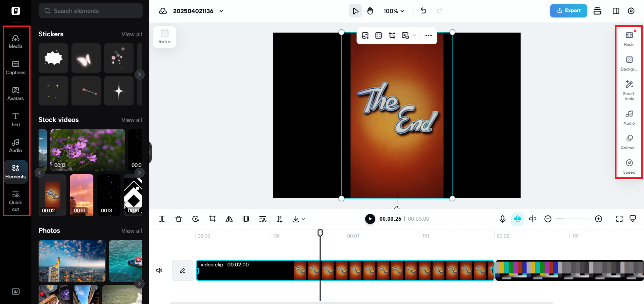Mute the video clip track
The width and height of the screenshot is (644, 304).
[x=159, y=270]
